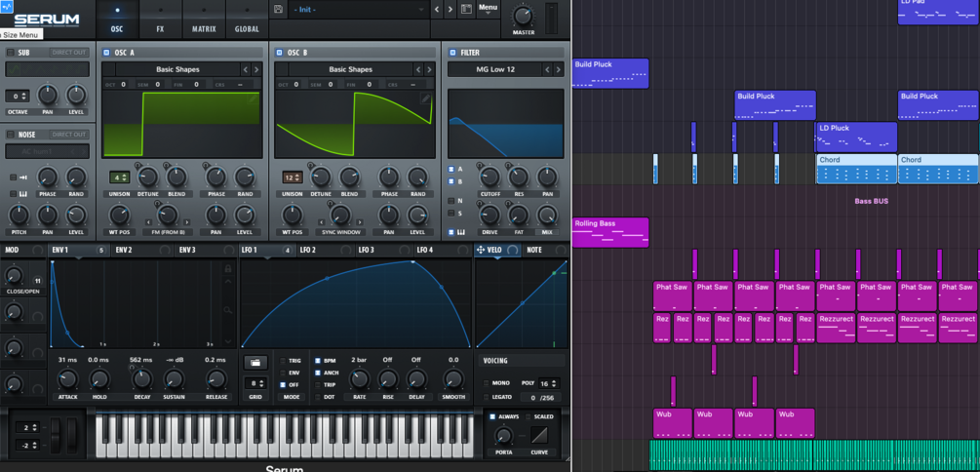Enable LFO TRIG mode
The image size is (980, 472).
point(283,361)
